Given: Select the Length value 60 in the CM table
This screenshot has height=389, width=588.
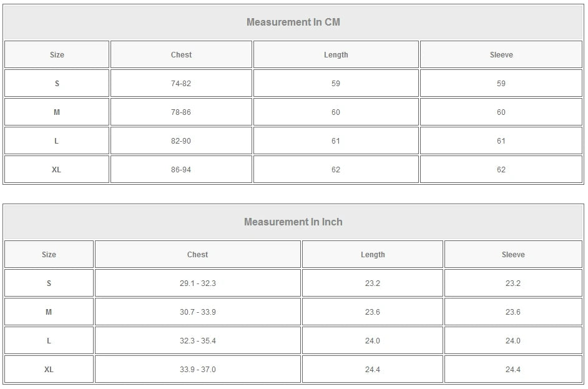Looking at the screenshot, I should tap(336, 112).
